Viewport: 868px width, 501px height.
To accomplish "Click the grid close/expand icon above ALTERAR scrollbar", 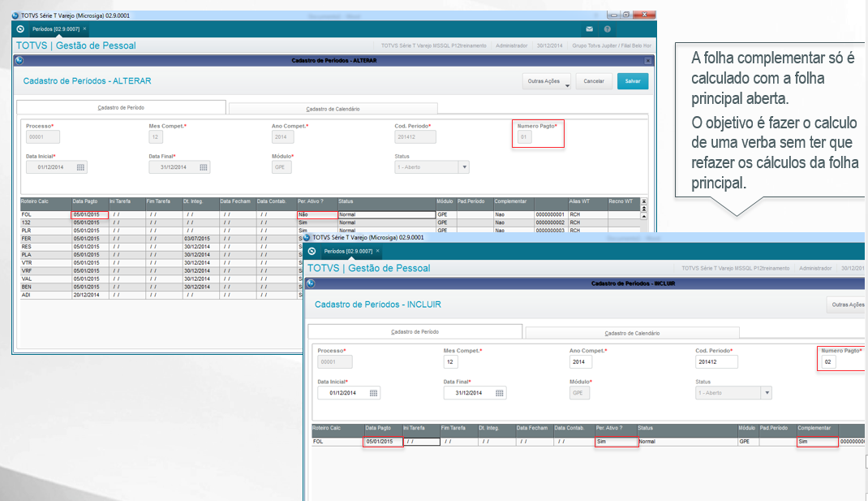I will click(644, 201).
